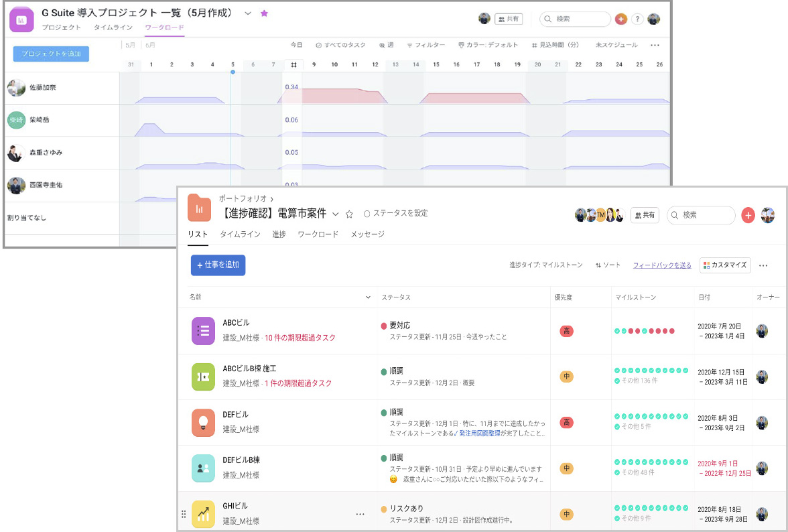Open the help question mark icon

[637, 19]
